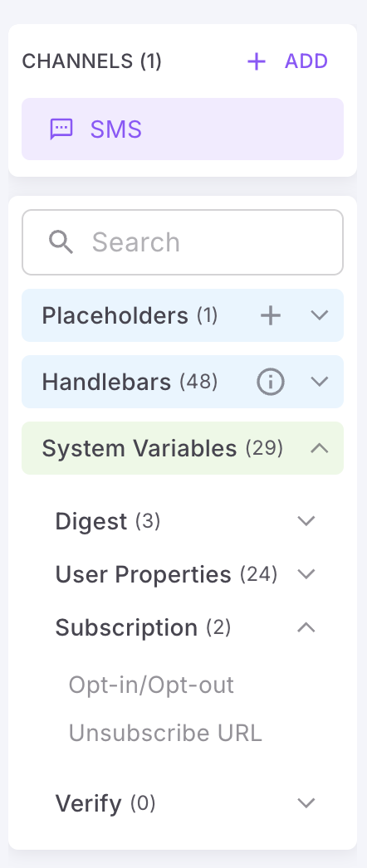The height and width of the screenshot is (868, 367).
Task: Open the Handlebars info icon
Action: tap(271, 382)
